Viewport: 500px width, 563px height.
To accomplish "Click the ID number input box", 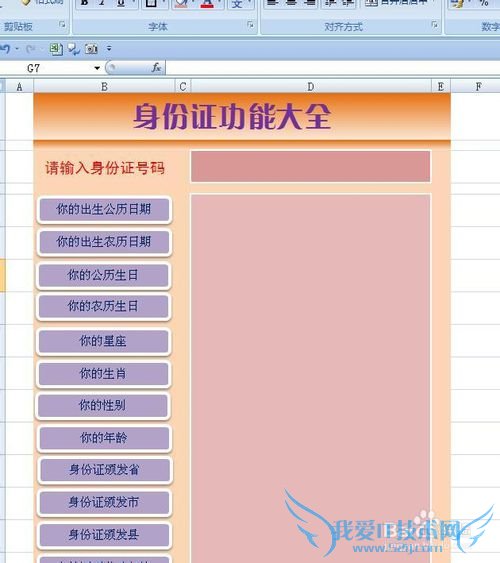I will pos(310,166).
